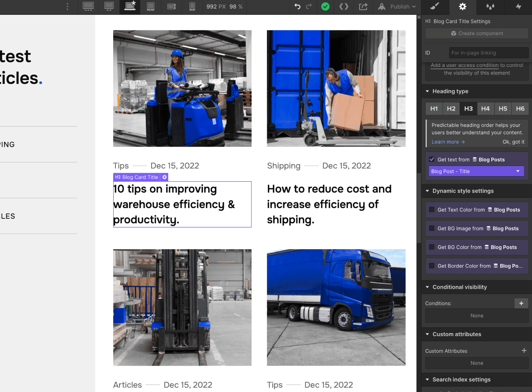Screen dimensions: 532x392
Task: Select the H1 heading type
Action: coord(434,108)
